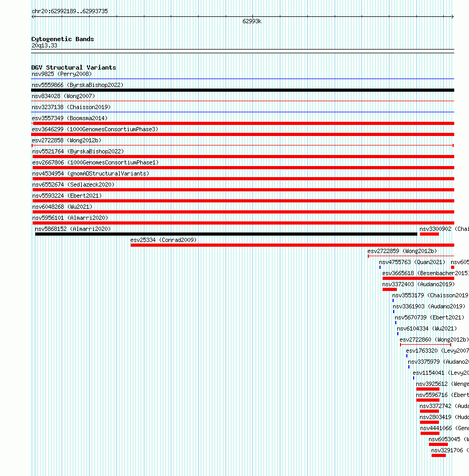Open nsv5956101 (Almarri2020) label
The width and height of the screenshot is (469, 476).
pyautogui.click(x=70, y=218)
